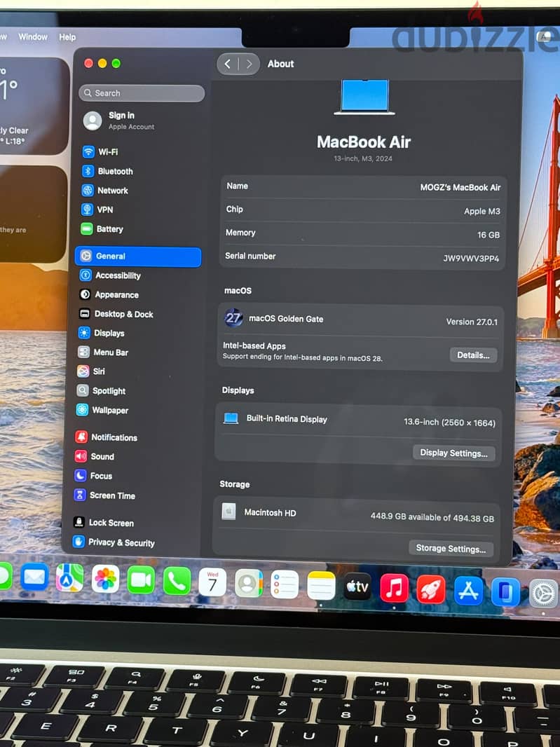The height and width of the screenshot is (747, 560).
Task: Click the weather widget on desktop
Action: (x=34, y=106)
